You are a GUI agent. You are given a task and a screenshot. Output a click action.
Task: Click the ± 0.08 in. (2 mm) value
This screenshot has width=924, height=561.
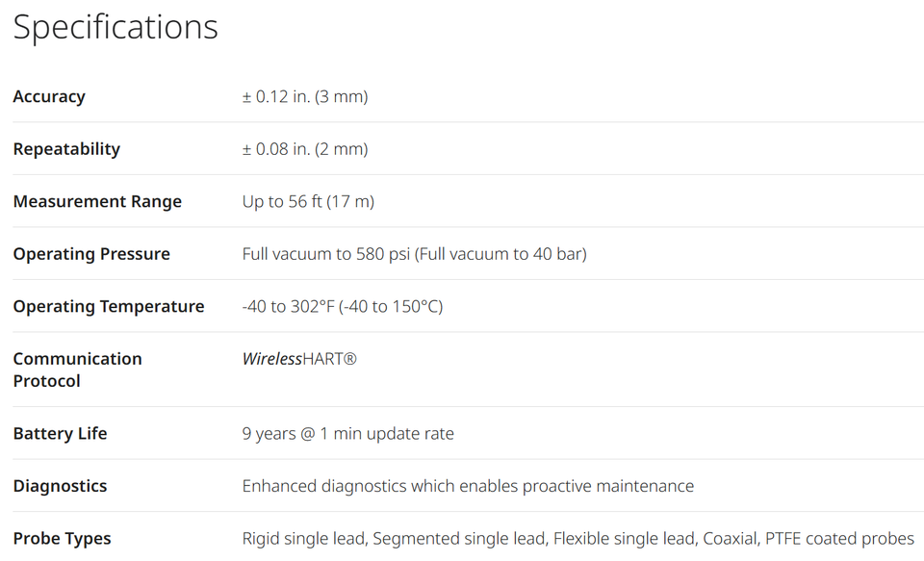tap(305, 148)
